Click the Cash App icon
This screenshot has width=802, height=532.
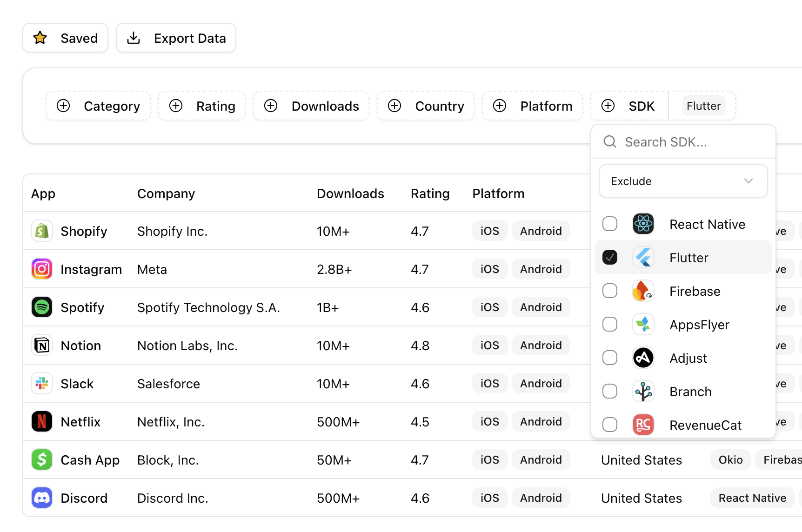coord(42,460)
